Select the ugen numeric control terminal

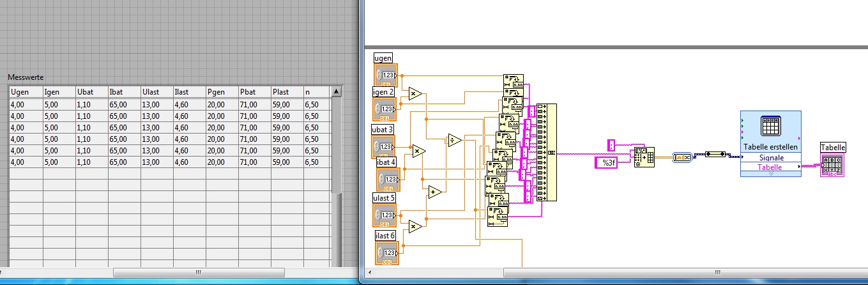(x=385, y=75)
